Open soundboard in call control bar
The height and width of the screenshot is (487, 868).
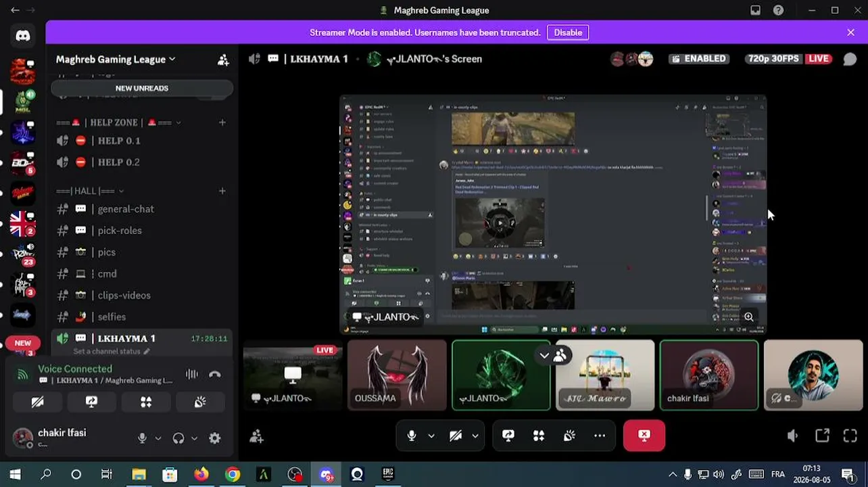pos(569,436)
